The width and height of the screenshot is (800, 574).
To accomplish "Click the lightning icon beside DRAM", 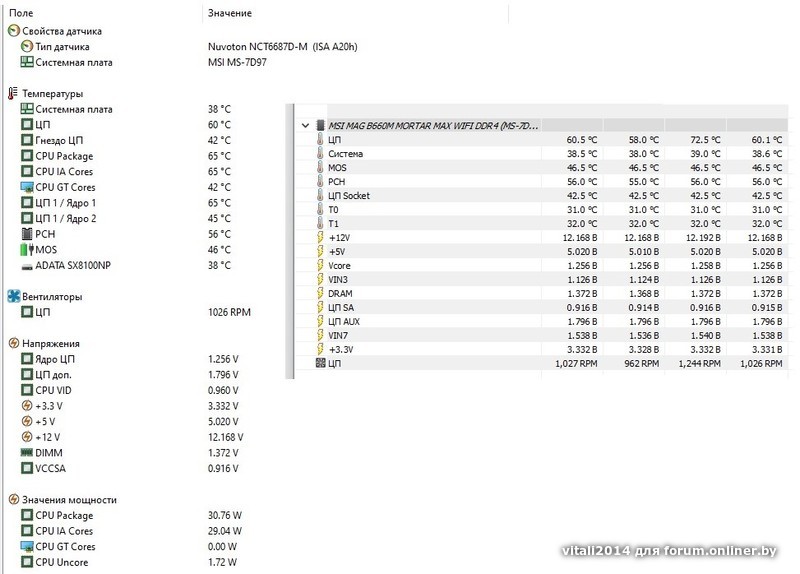I will point(320,293).
